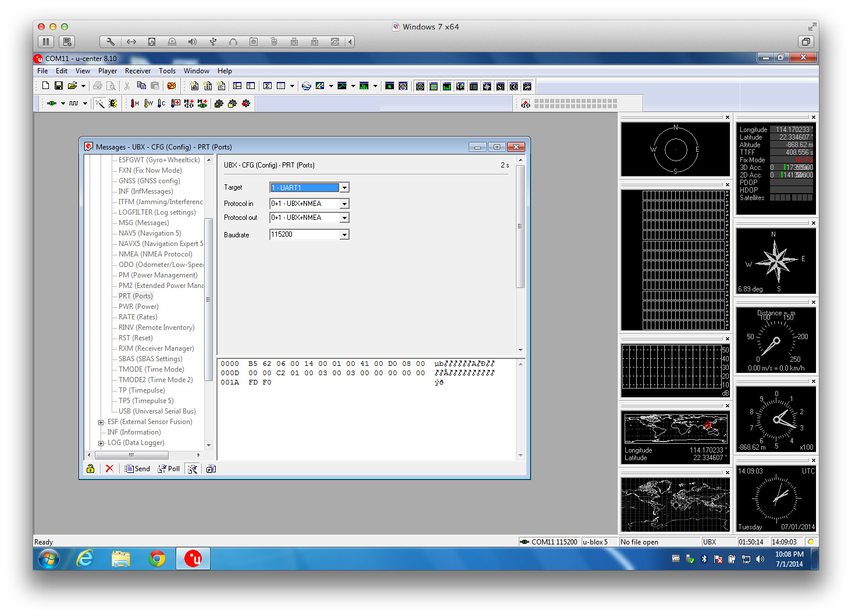Click the save file floppy disk icon
Image resolution: width=852 pixels, height=616 pixels.
[x=59, y=86]
